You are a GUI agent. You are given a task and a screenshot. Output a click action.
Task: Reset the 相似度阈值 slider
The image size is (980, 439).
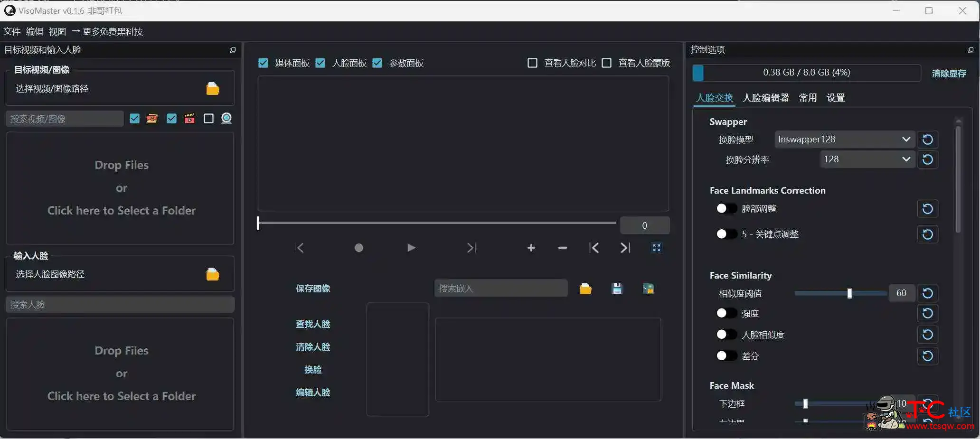pos(927,293)
